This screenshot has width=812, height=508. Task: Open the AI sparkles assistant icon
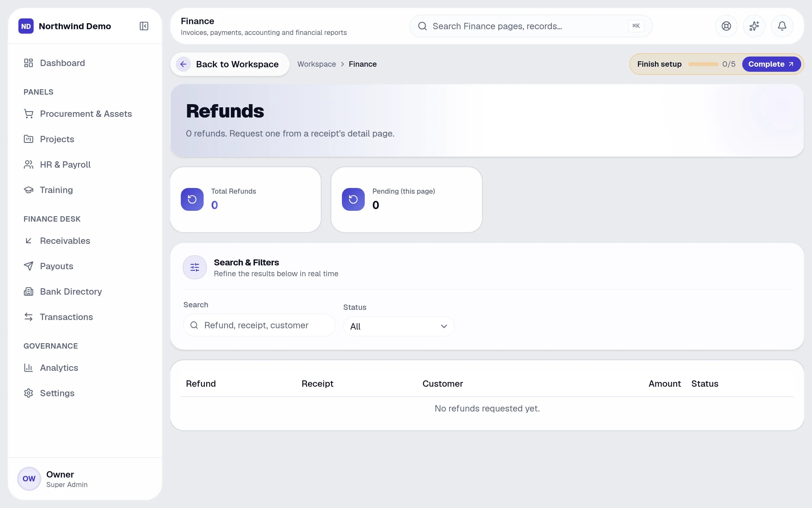click(754, 26)
